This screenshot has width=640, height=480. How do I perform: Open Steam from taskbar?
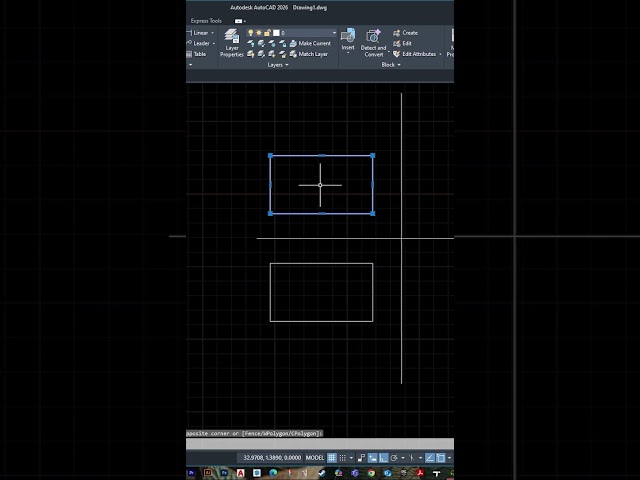[x=322, y=473]
